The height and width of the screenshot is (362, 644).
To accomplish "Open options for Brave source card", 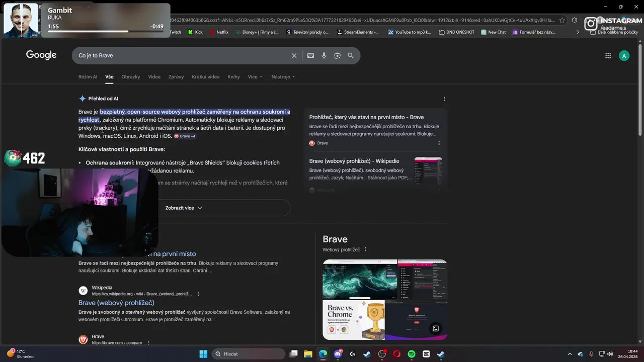I will tap(439, 143).
